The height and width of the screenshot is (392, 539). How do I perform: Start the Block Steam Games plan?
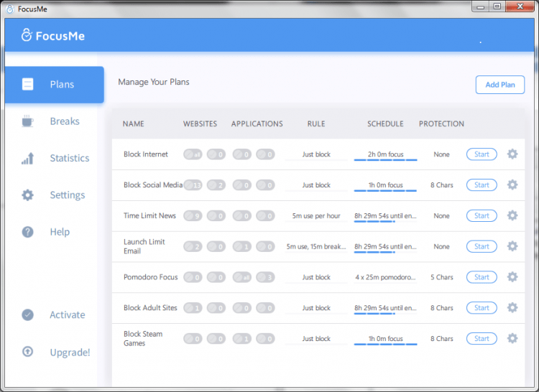click(x=482, y=338)
